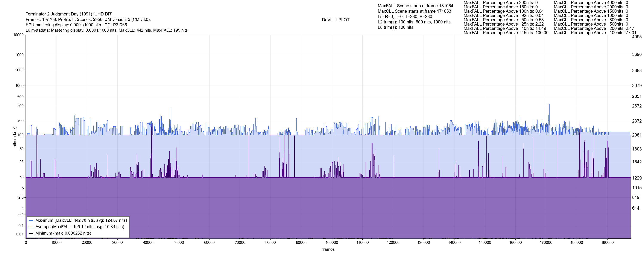Click the L6 metadata mastering display line
Screen dimensions: 644x258
click(106, 30)
